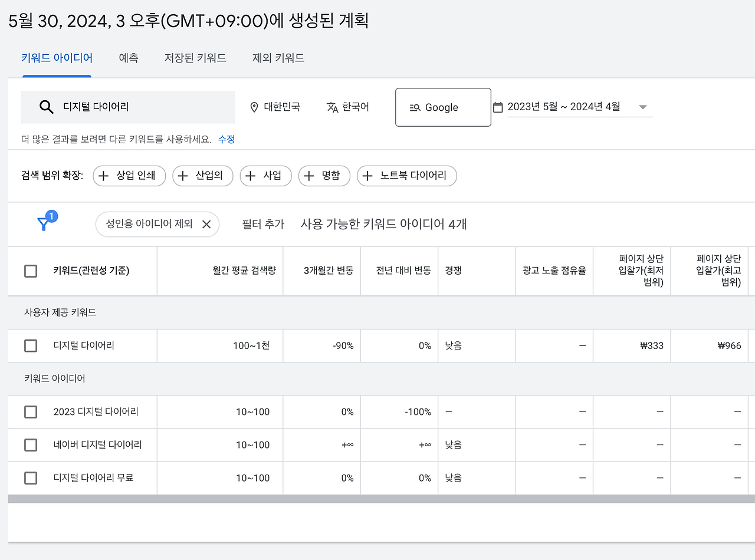Click 필터 추가 to add a filter
The width and height of the screenshot is (755, 560).
263,224
